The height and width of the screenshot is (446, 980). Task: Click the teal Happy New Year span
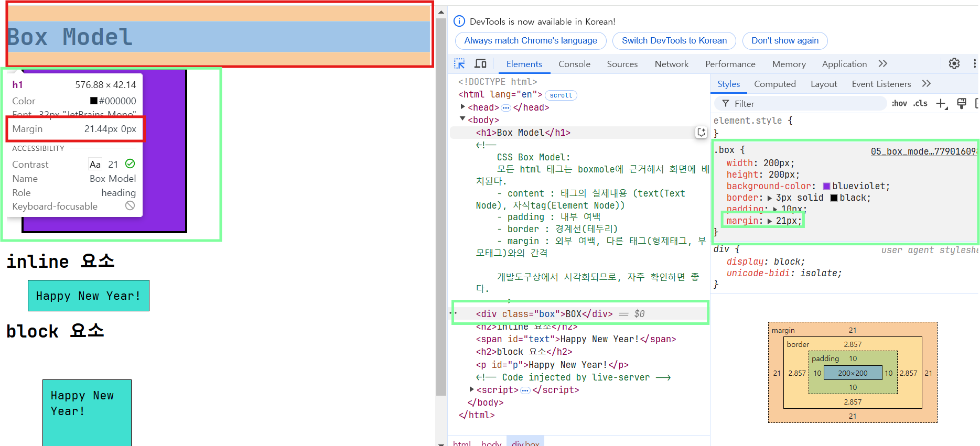(89, 296)
